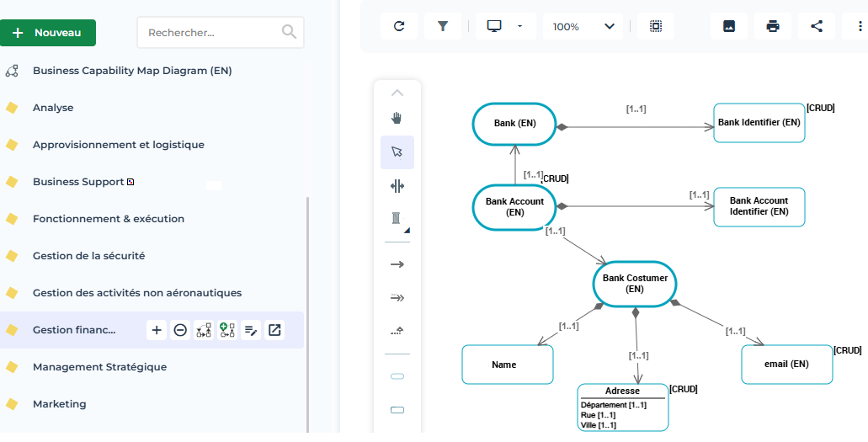Open the 100% zoom level dropdown
The height and width of the screenshot is (442, 868).
[x=583, y=26]
